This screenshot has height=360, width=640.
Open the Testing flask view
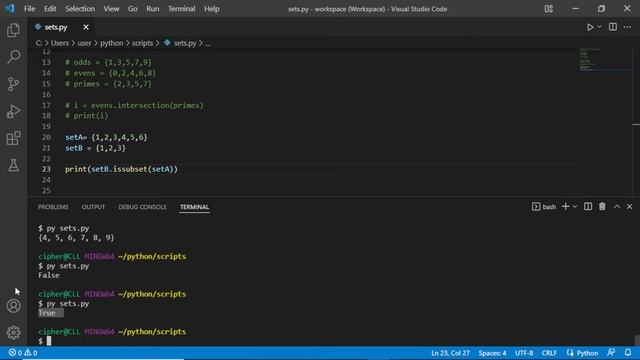pyautogui.click(x=13, y=165)
